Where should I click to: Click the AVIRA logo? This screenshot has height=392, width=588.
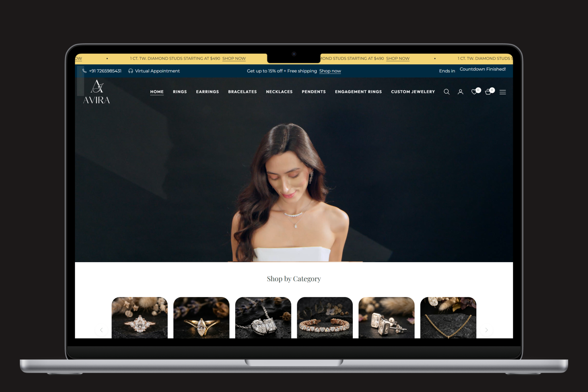point(96,92)
